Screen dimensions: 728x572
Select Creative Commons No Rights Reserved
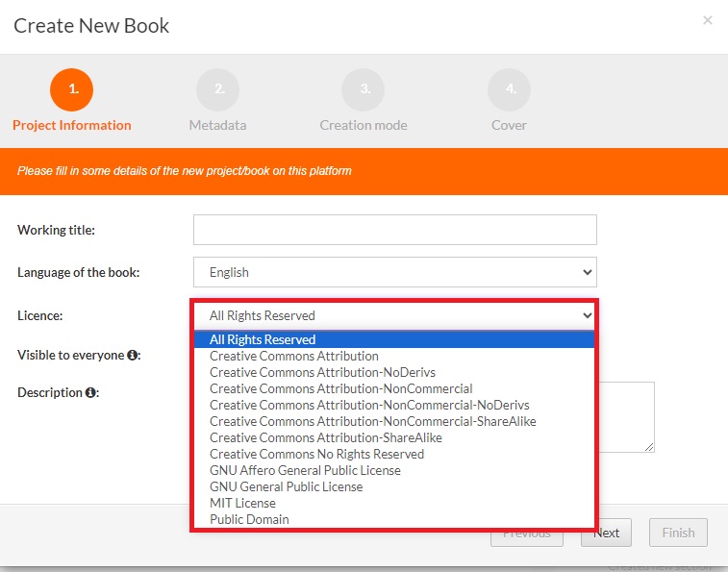click(x=316, y=454)
